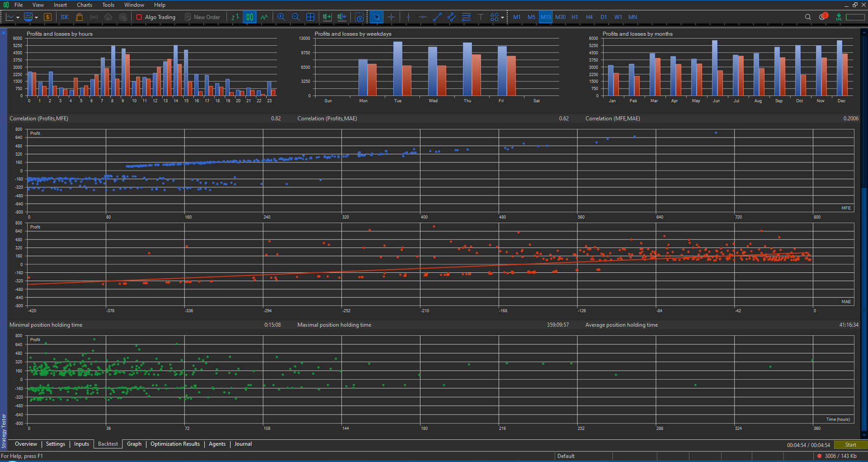
Task: Open the search magnifier
Action: (807, 17)
